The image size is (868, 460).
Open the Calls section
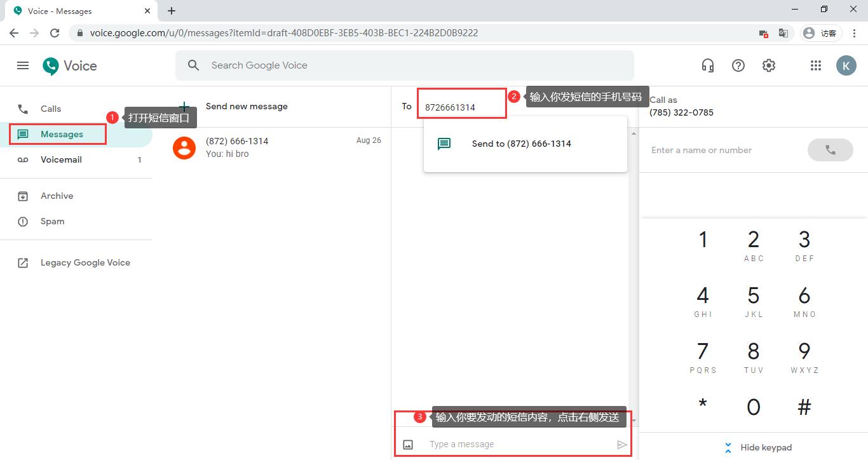[x=76, y=109]
